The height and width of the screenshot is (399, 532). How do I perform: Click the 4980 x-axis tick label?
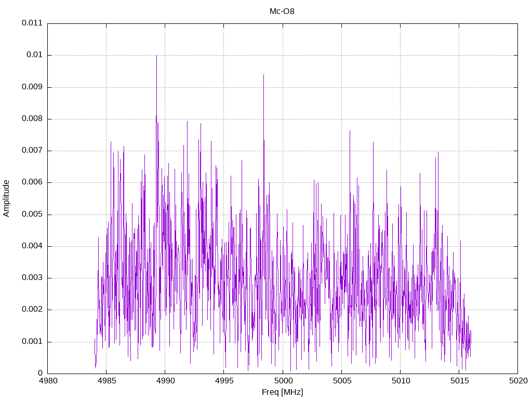coord(48,381)
